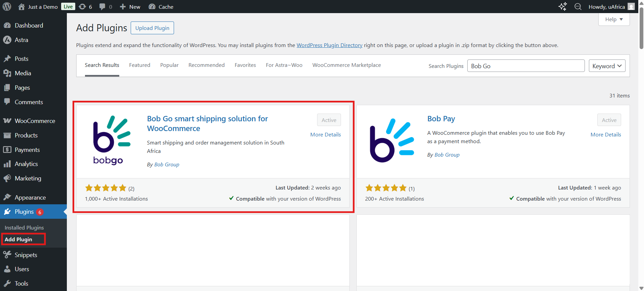
Task: Open the New content dropdown in admin bar
Action: pyautogui.click(x=130, y=7)
